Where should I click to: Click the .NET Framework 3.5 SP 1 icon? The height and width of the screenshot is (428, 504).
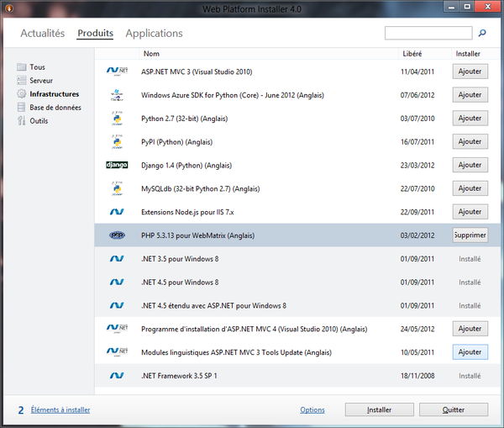pos(117,375)
